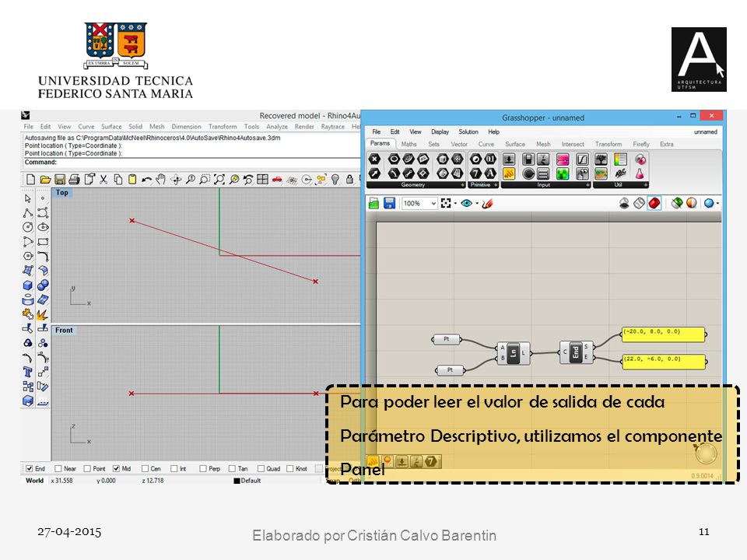The width and height of the screenshot is (747, 560).
Task: Select the Box solid tool in Rhino sidebar
Action: (28, 285)
